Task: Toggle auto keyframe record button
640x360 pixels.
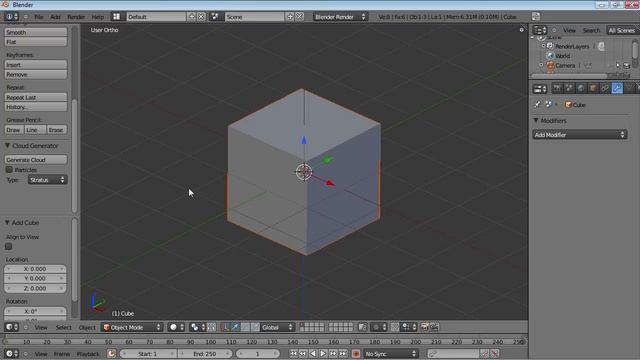Action: [356, 354]
